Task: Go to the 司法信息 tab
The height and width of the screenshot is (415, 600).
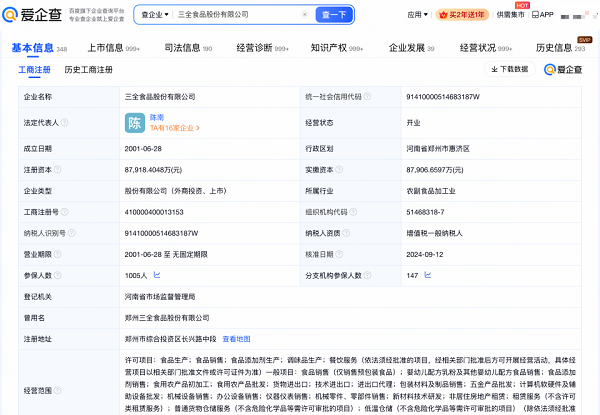Action: (183, 47)
